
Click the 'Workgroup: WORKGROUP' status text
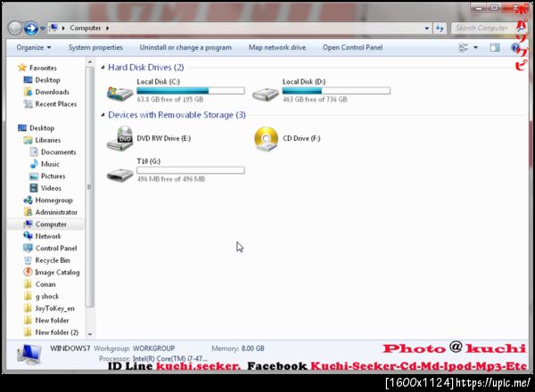click(135, 348)
